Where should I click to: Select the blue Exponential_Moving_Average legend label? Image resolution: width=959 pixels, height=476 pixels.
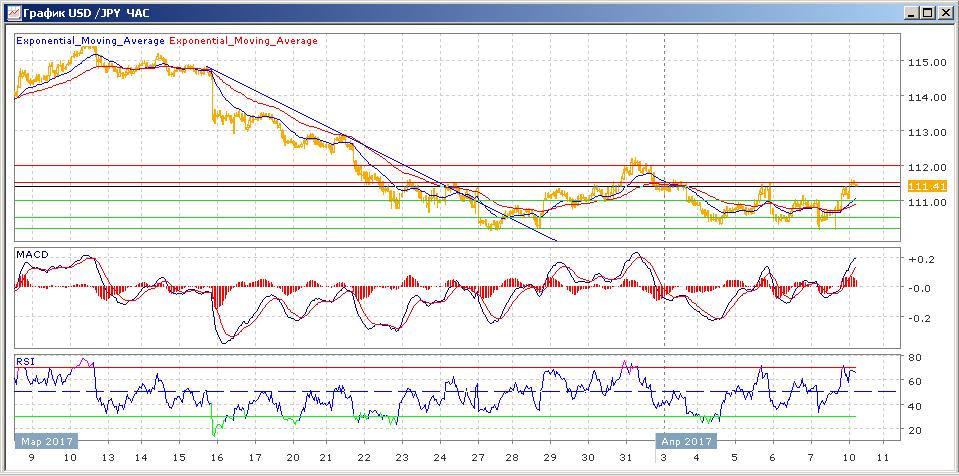(x=91, y=41)
